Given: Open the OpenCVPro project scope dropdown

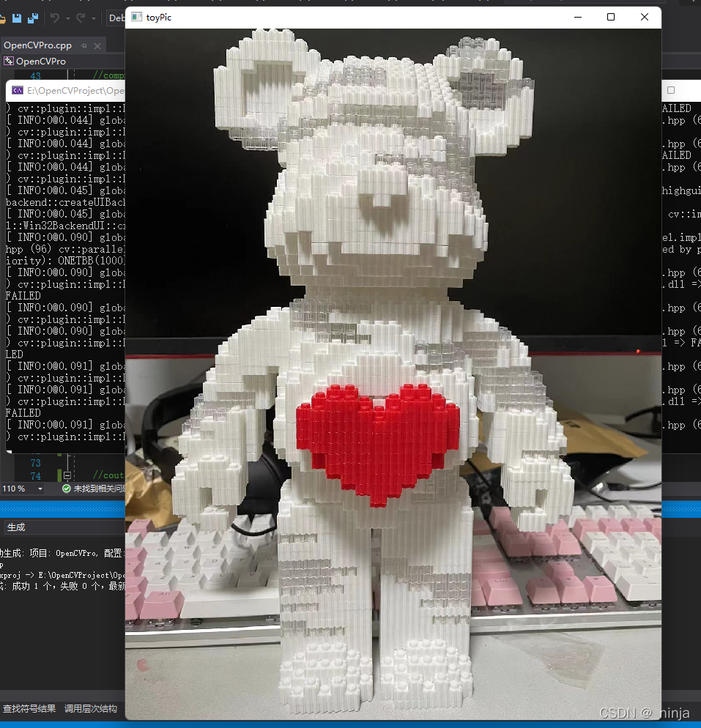Looking at the screenshot, I should point(64,62).
